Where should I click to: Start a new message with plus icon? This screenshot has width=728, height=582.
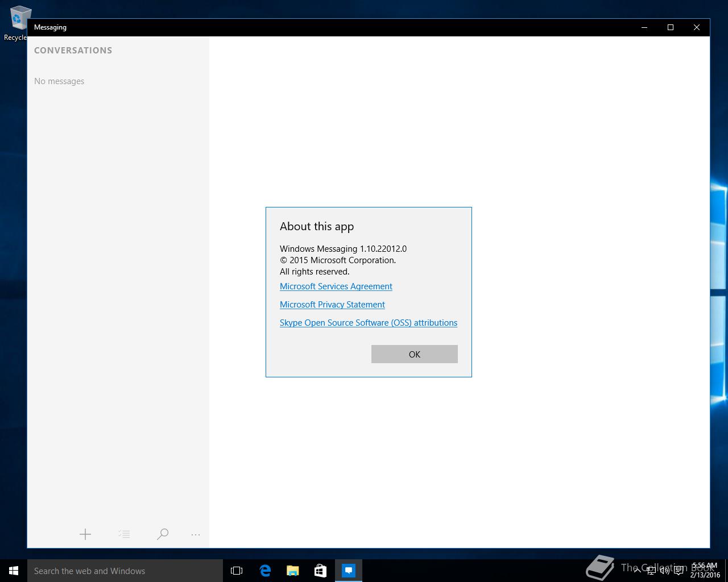85,534
